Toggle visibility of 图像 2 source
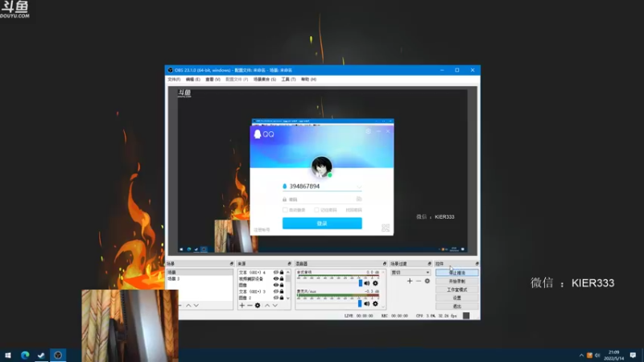The height and width of the screenshot is (362, 644). point(276,298)
